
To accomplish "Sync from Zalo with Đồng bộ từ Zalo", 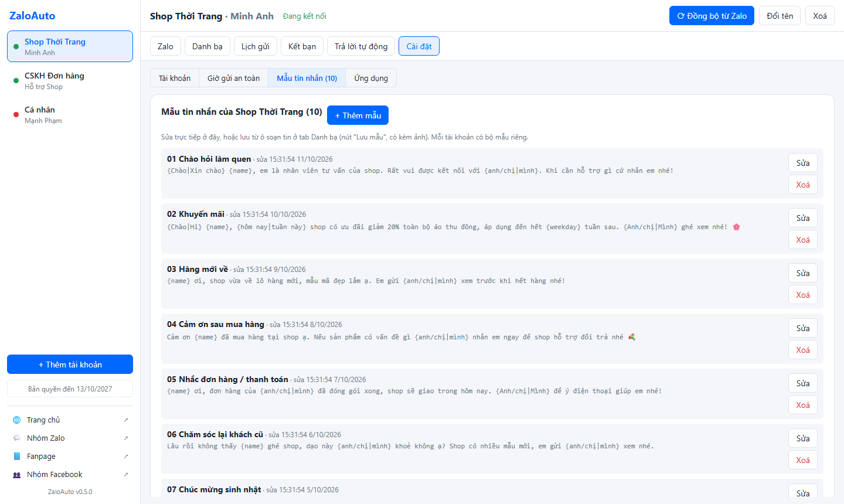I will tap(712, 16).
